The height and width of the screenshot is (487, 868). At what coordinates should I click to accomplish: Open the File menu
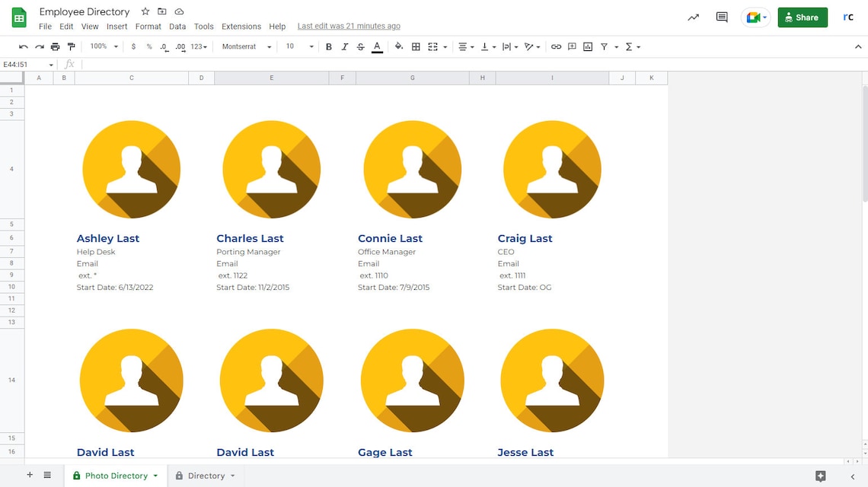(x=45, y=26)
